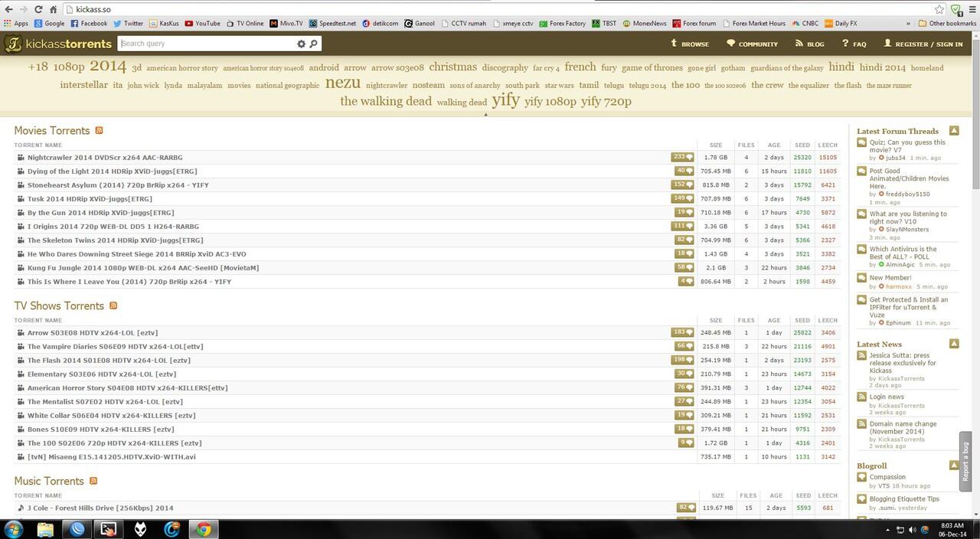
Task: Collapse the Latest Forum Threads panel
Action: [954, 131]
